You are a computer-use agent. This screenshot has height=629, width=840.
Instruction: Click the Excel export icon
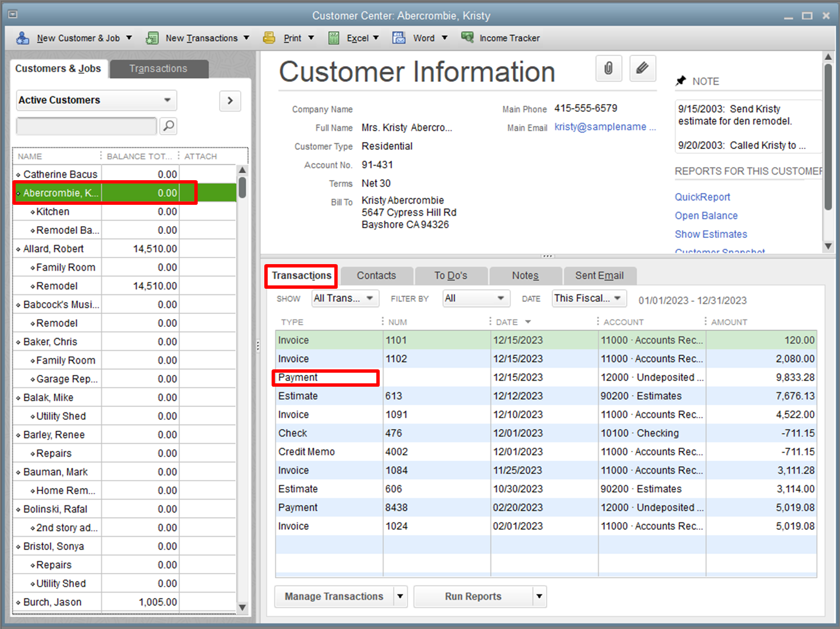tap(334, 37)
